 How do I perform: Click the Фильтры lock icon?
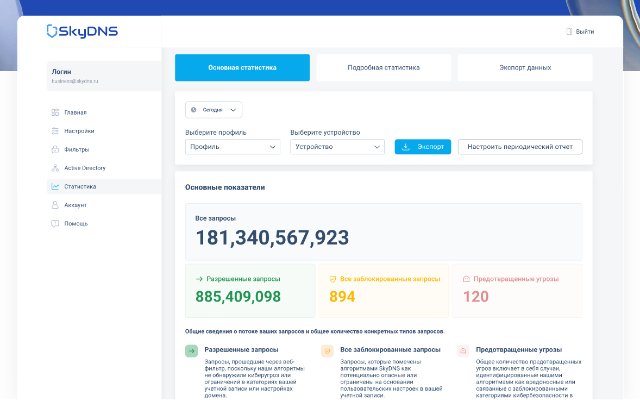pos(55,149)
